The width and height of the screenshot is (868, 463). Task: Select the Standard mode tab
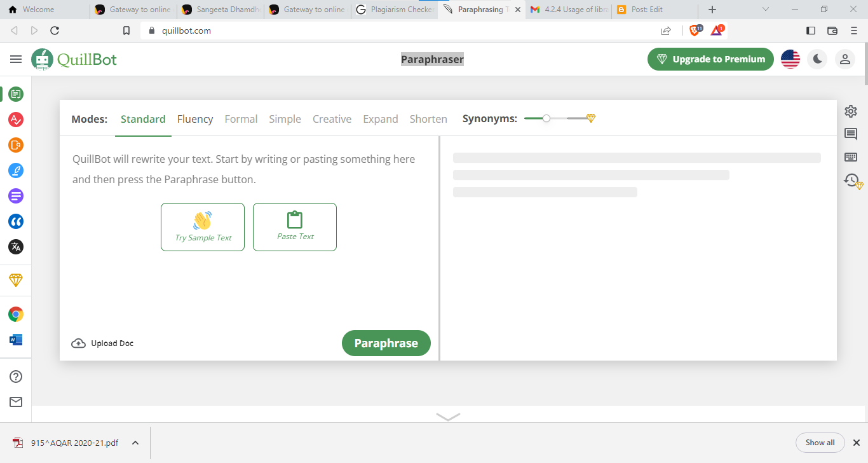pyautogui.click(x=143, y=119)
